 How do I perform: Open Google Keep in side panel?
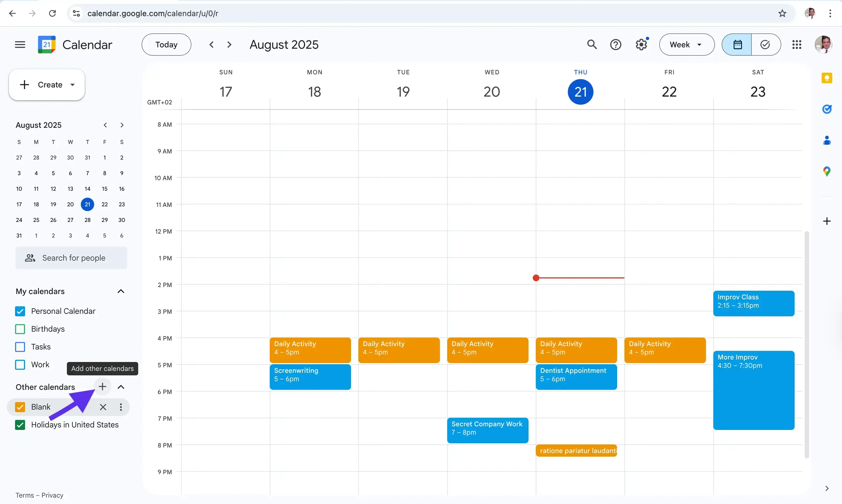click(826, 78)
